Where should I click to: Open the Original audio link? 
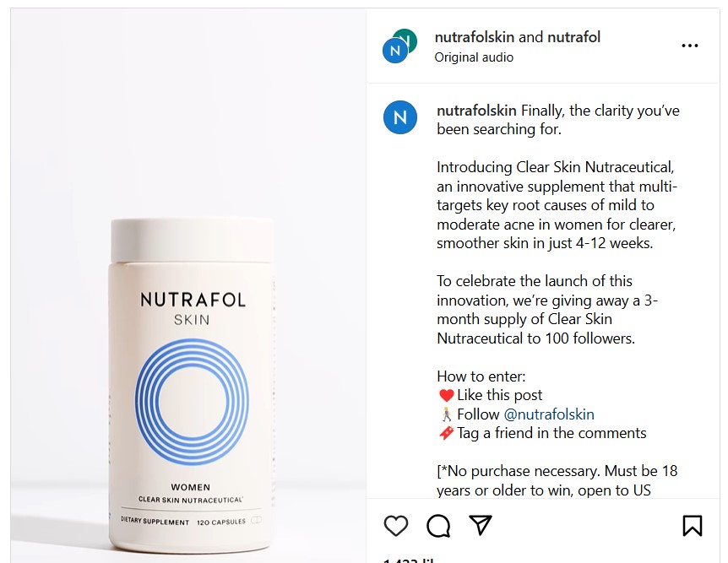tap(474, 57)
